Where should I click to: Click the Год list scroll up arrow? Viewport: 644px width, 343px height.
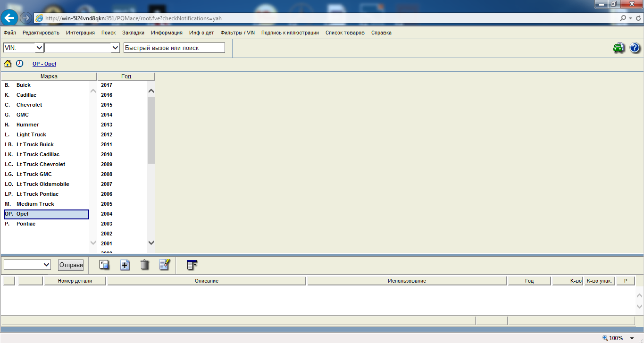point(151,91)
